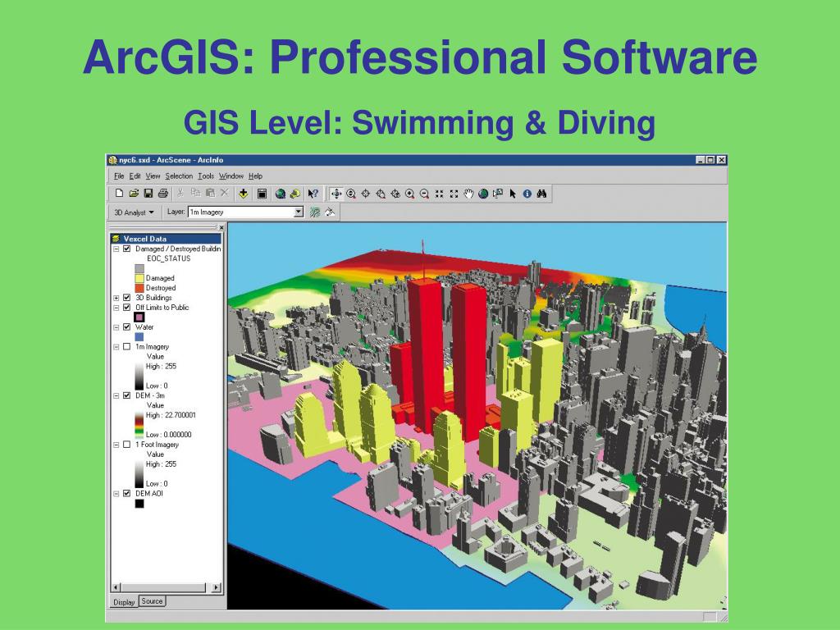Select the Select Features tool
The height and width of the screenshot is (630, 840).
click(498, 194)
